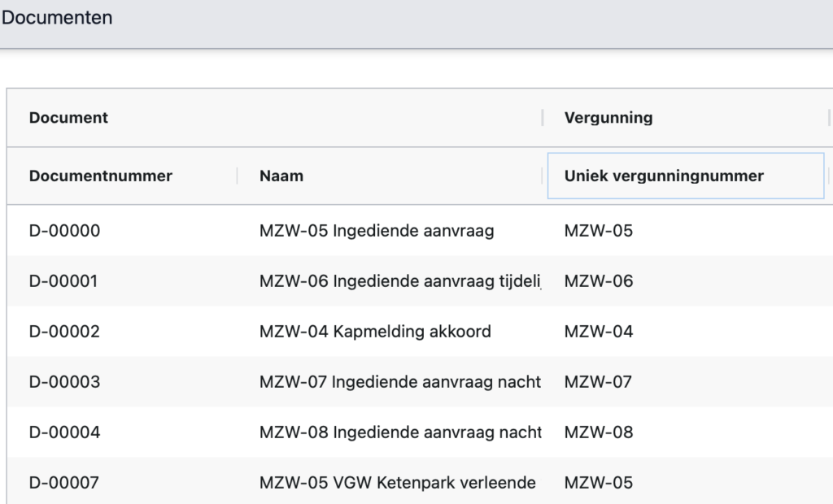Click the Documentnummer column header

[101, 176]
